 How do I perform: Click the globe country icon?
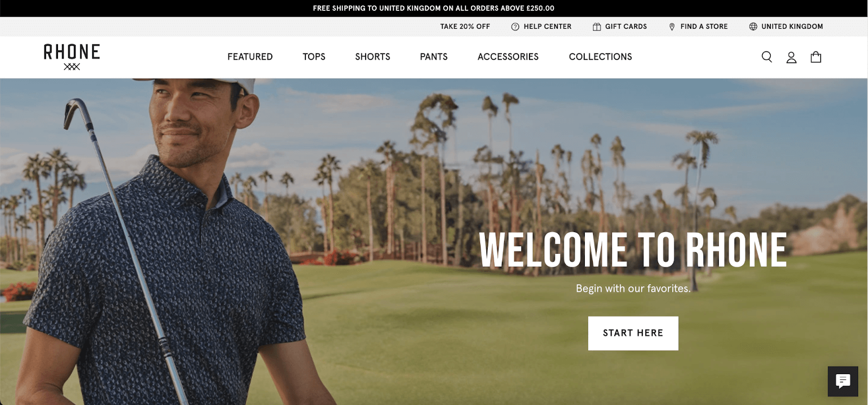pos(753,27)
